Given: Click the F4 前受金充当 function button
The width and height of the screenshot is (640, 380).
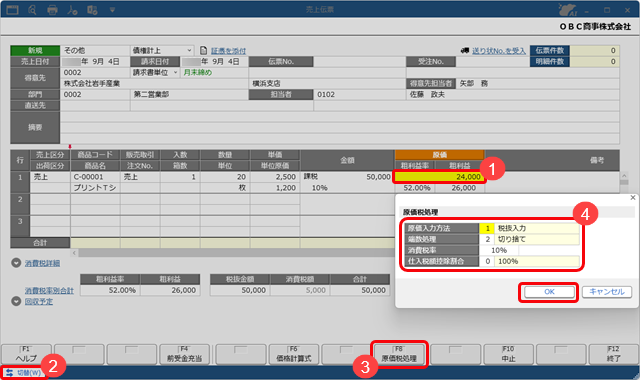Looking at the screenshot, I should point(184,354).
